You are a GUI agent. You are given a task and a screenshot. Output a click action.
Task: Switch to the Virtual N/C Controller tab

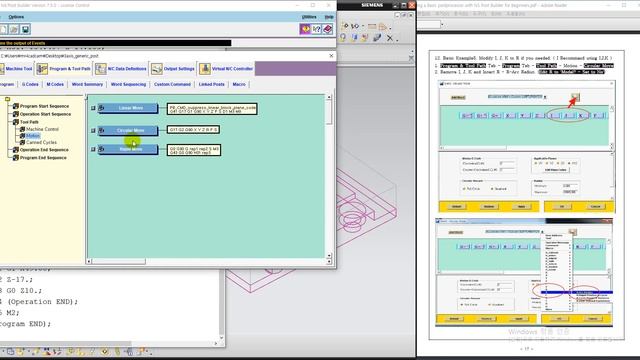point(226,69)
